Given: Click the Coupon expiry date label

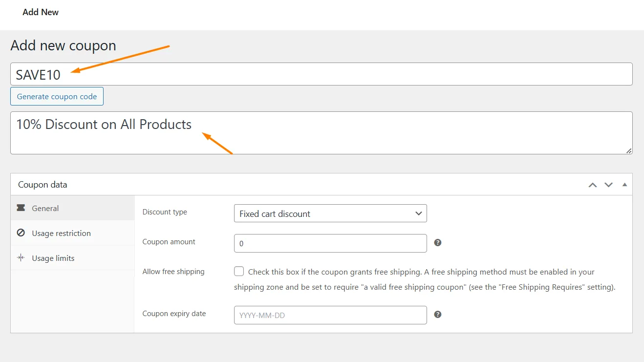Looking at the screenshot, I should tap(174, 314).
